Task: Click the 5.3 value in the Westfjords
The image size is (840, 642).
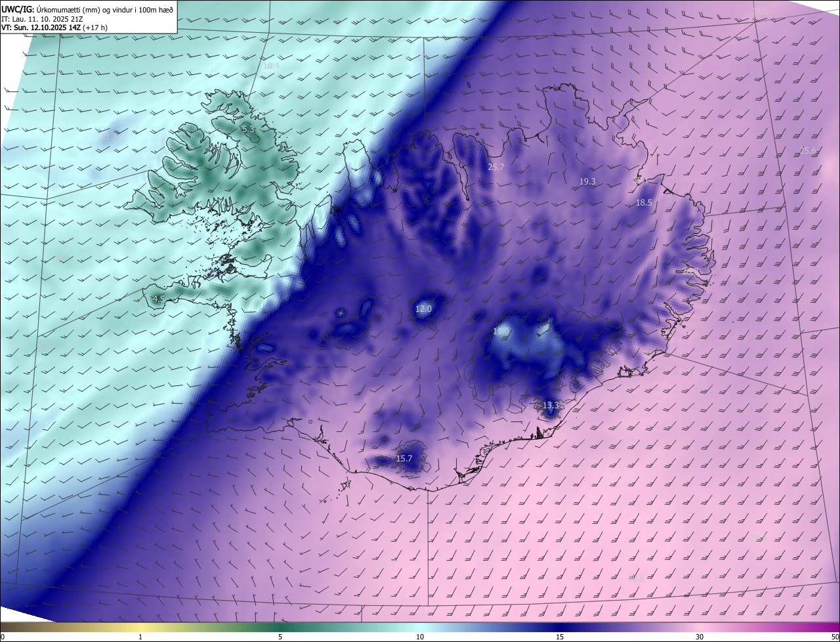Action: [248, 129]
